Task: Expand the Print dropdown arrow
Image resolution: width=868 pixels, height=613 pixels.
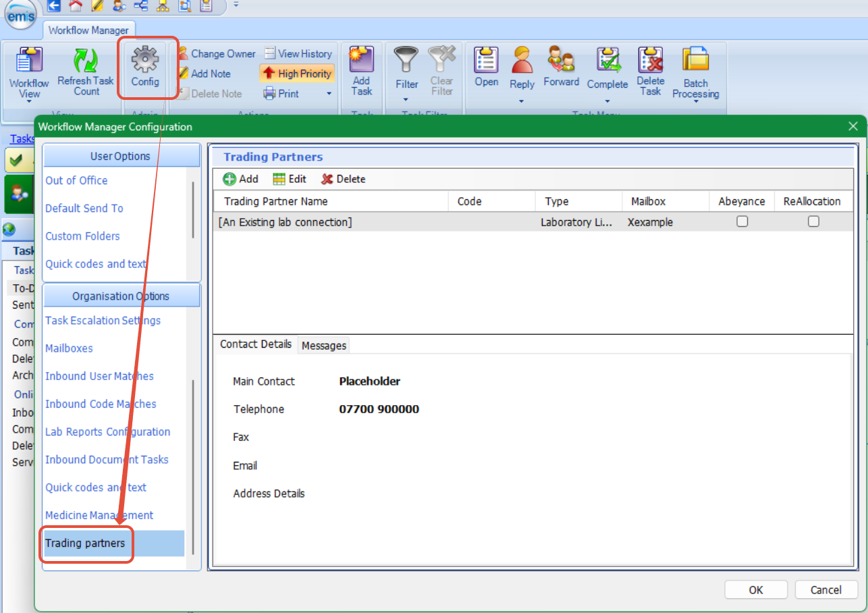Action: coord(329,94)
